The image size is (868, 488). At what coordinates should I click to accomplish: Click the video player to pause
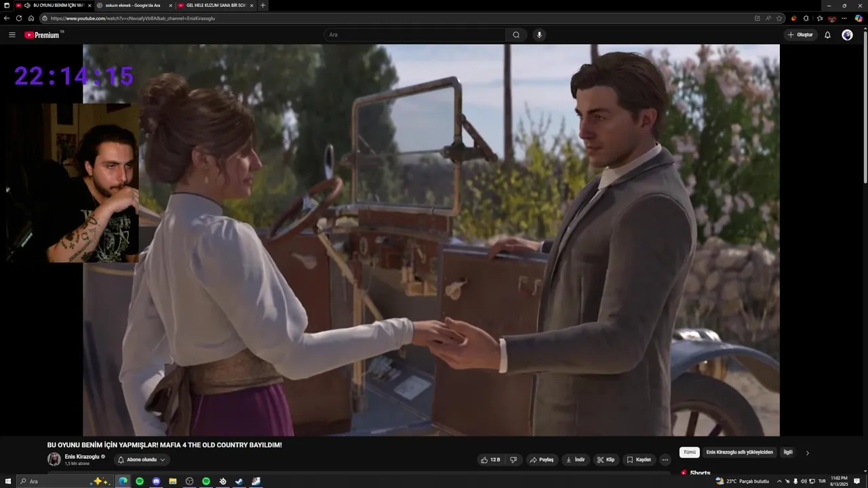point(431,240)
